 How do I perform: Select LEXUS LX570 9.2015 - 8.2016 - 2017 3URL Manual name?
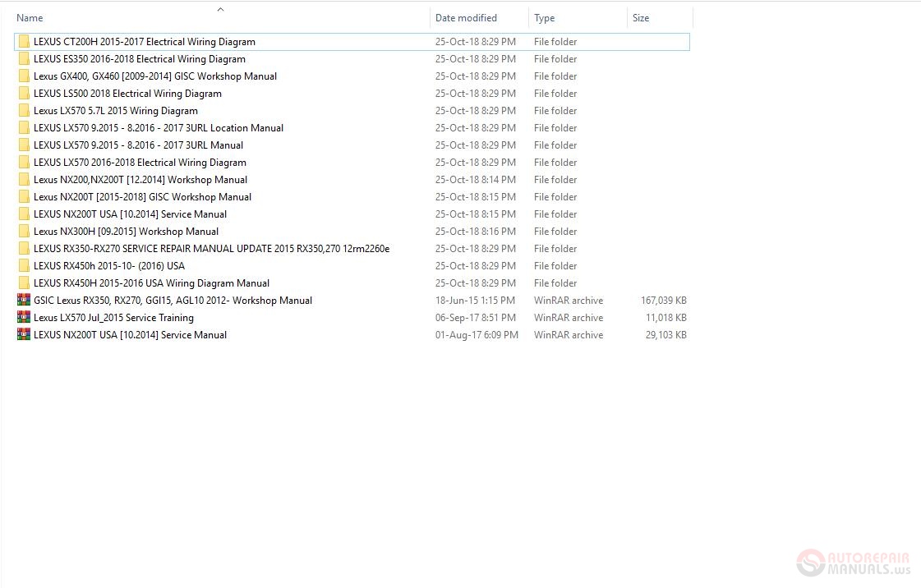138,145
